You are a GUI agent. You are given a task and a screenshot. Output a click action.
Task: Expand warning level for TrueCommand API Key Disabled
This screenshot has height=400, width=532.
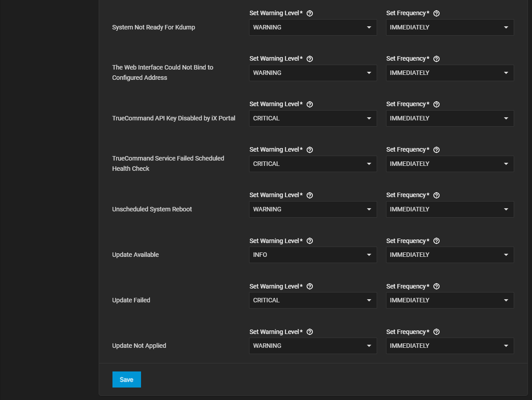(x=312, y=119)
